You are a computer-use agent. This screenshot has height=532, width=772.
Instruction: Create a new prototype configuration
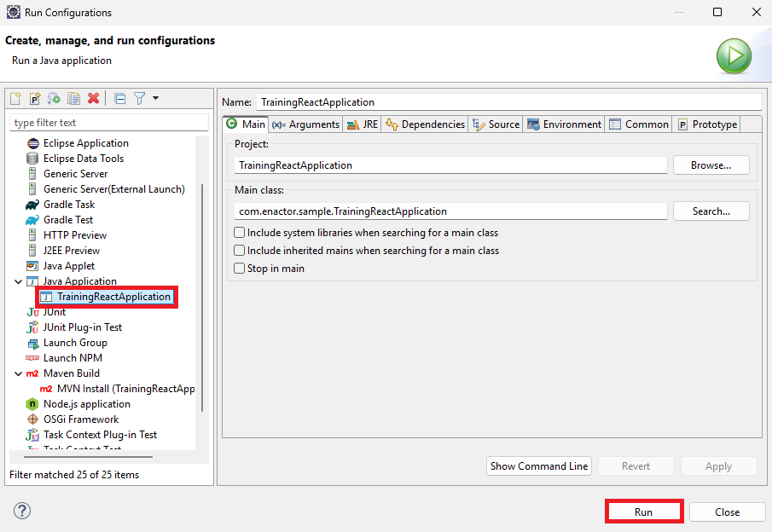[34, 98]
